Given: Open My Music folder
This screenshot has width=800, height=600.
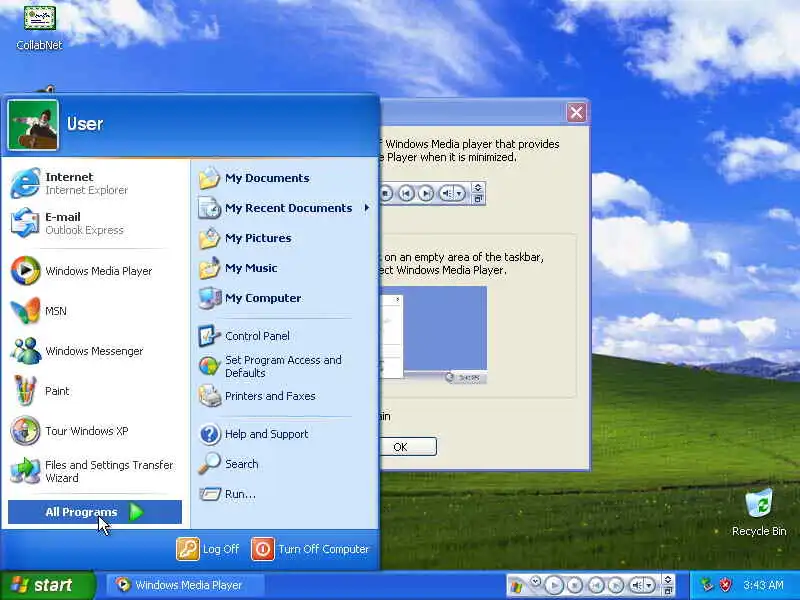Looking at the screenshot, I should point(286,268).
